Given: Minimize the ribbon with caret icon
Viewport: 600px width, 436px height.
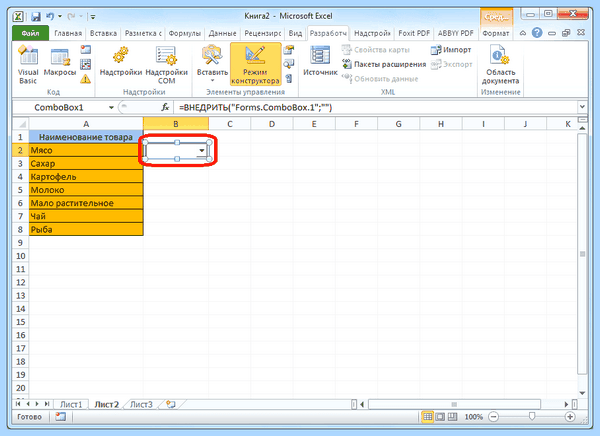Looking at the screenshot, I should 523,33.
